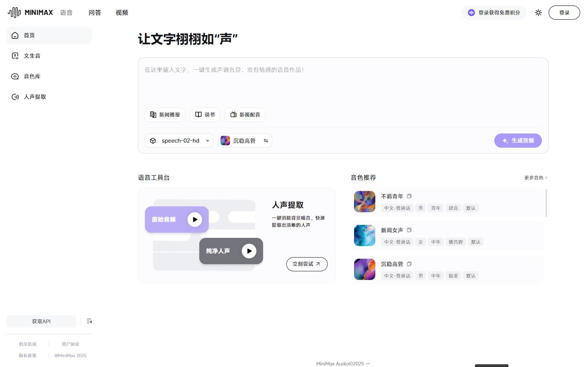Click the 青年 tag of 不羁青年
This screenshot has width=588, height=367.
pyautogui.click(x=436, y=208)
